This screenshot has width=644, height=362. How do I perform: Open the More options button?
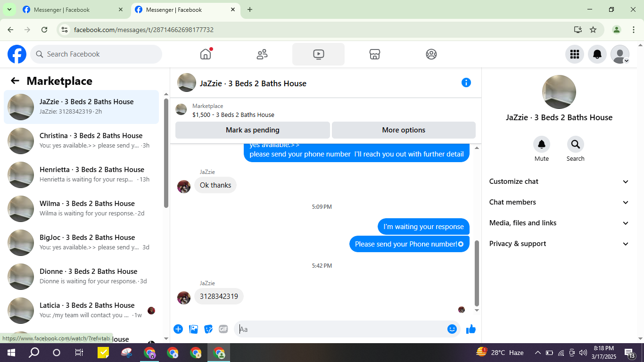(x=404, y=130)
